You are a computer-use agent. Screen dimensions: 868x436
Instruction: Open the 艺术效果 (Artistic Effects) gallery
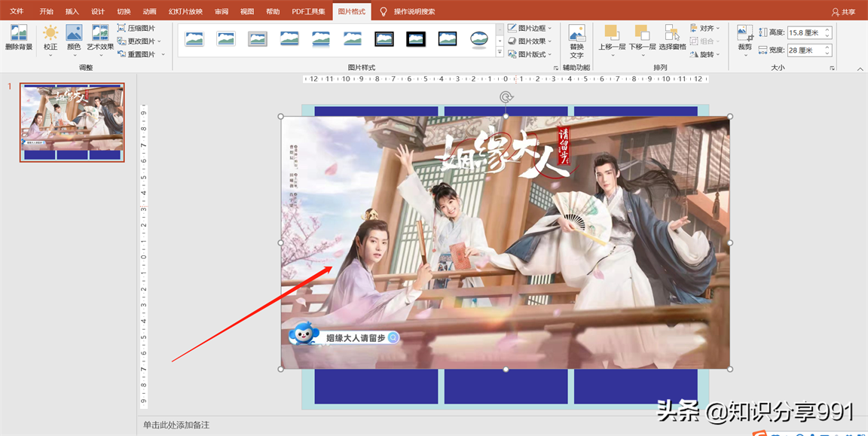pos(100,33)
